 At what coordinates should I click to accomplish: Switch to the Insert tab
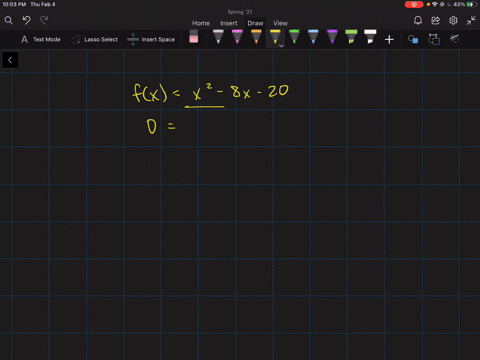229,23
